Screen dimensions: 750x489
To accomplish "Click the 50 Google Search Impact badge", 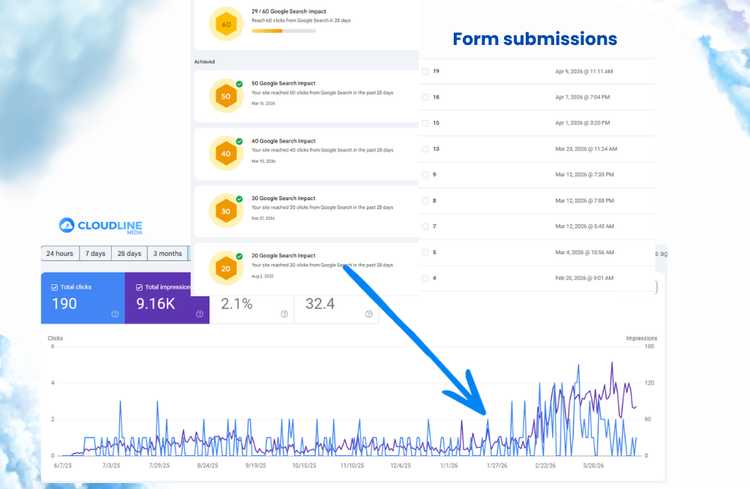I will [226, 96].
